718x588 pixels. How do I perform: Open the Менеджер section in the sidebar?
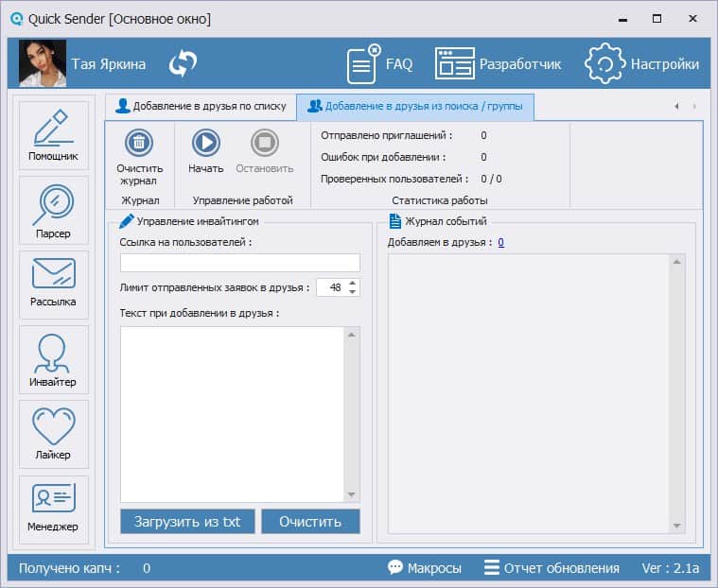coord(54,510)
